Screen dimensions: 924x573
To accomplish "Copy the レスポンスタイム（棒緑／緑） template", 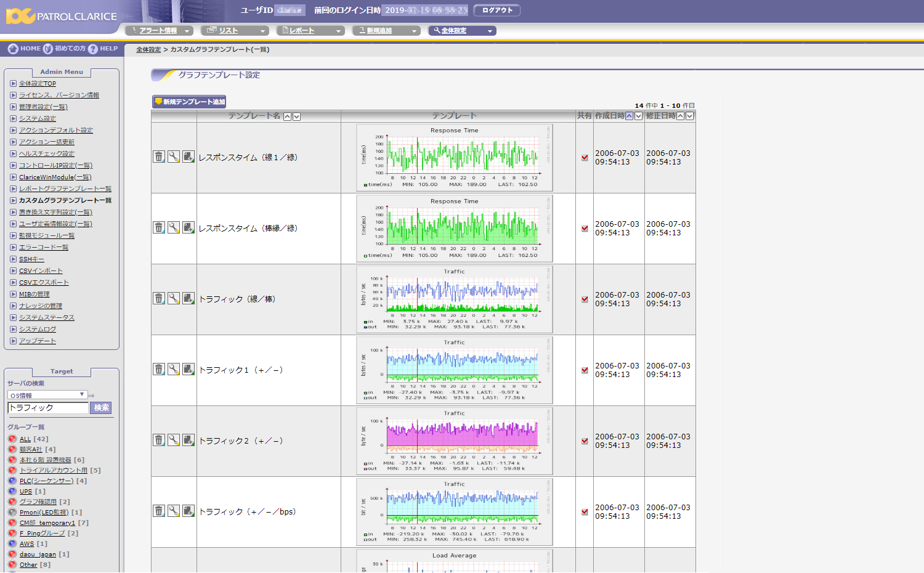I will click(188, 227).
